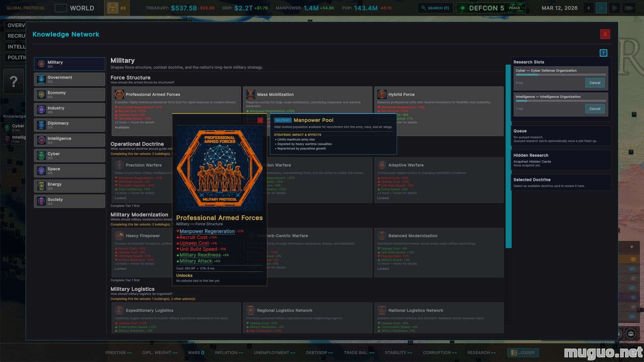The image size is (644, 362).
Task: Click the Intelligence Organization progress bar
Action: coord(561,101)
